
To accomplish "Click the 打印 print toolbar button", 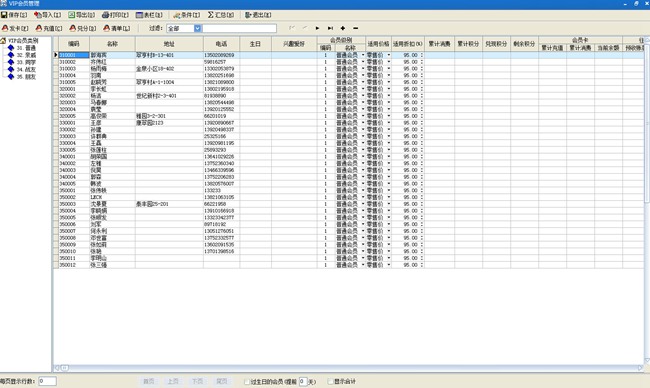I will point(116,15).
